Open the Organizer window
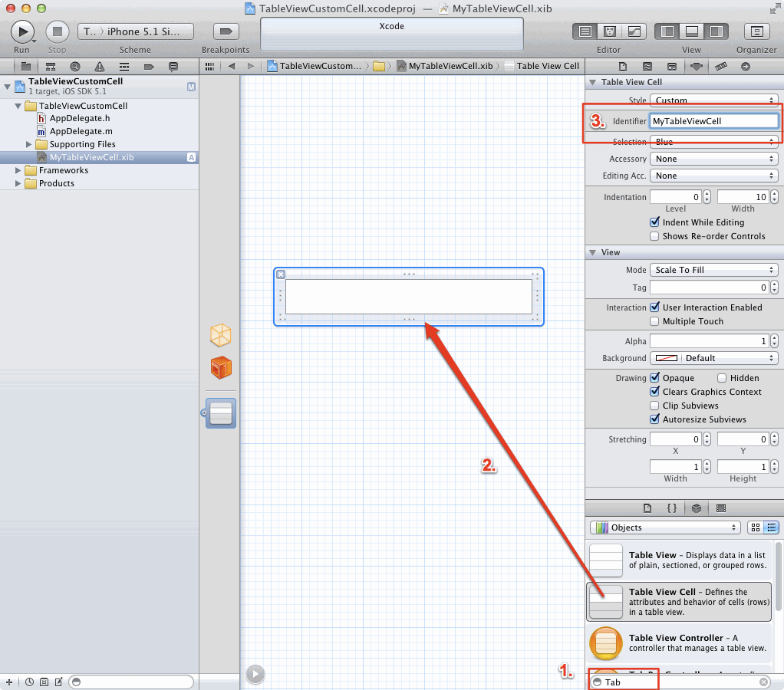784x690 pixels. click(756, 31)
